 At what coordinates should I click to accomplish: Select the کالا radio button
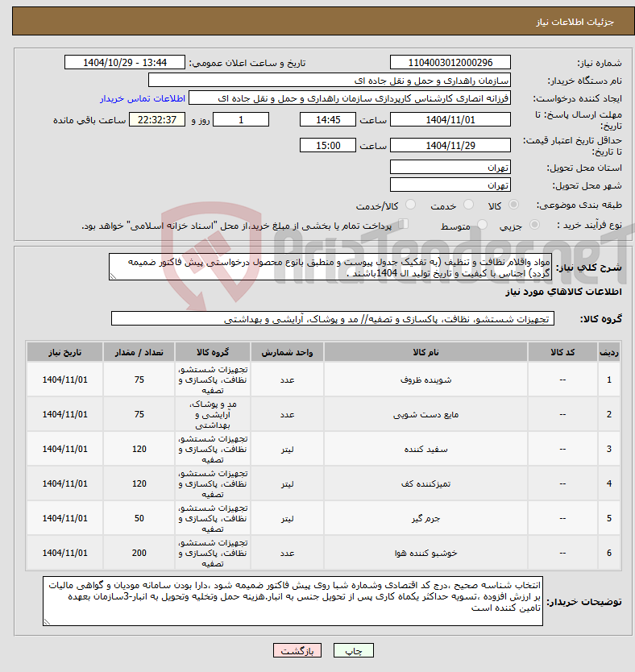point(513,205)
